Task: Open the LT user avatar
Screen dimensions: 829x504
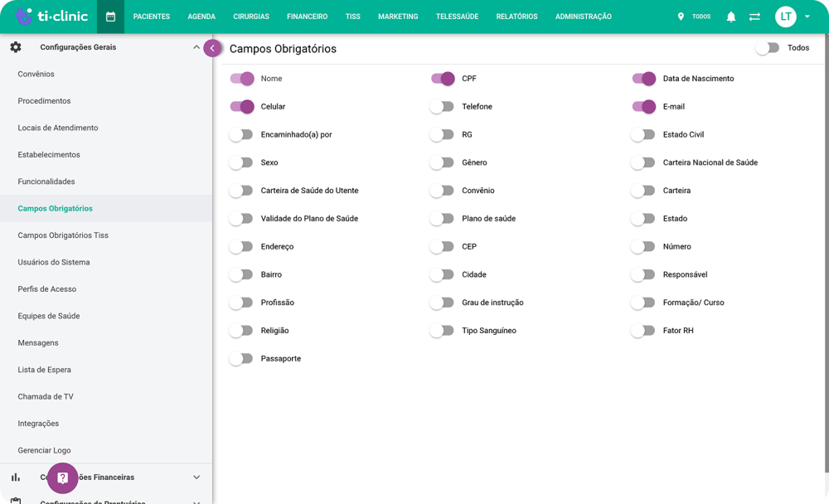Action: (x=786, y=17)
